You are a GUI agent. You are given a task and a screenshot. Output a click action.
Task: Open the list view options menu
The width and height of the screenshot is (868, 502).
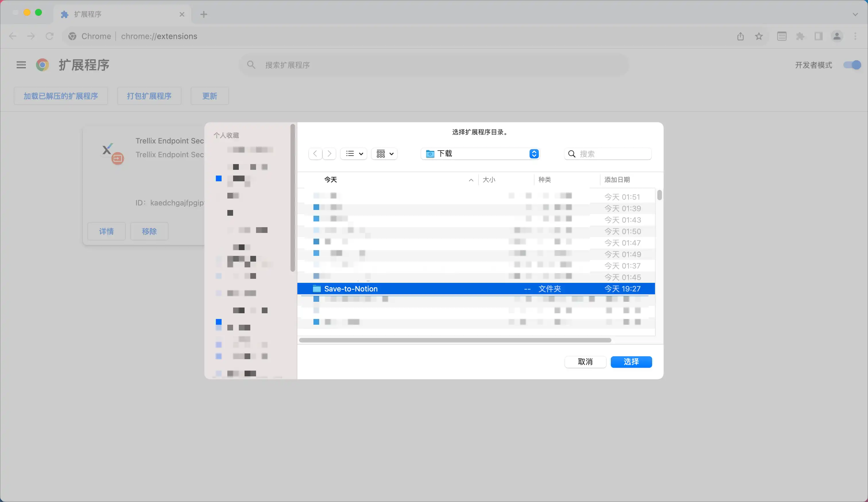tap(354, 153)
